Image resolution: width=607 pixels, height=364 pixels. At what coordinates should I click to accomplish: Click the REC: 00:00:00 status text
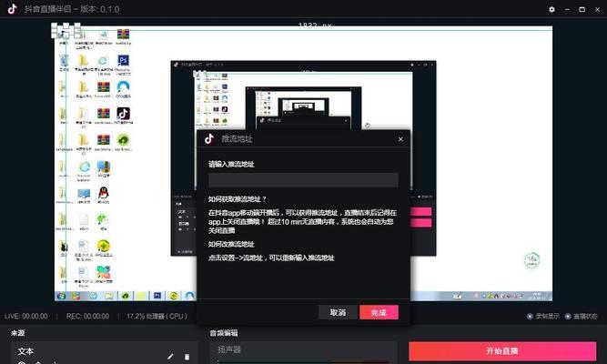[x=87, y=317]
